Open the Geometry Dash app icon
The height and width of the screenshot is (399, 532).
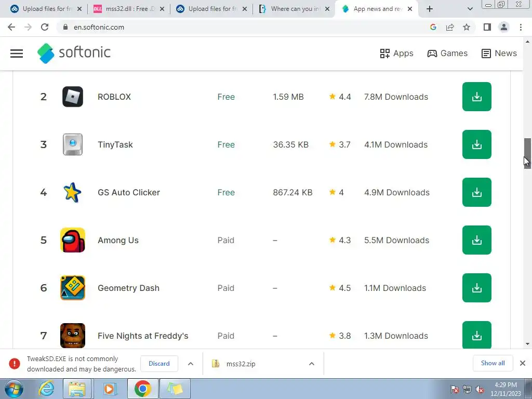[x=73, y=288]
